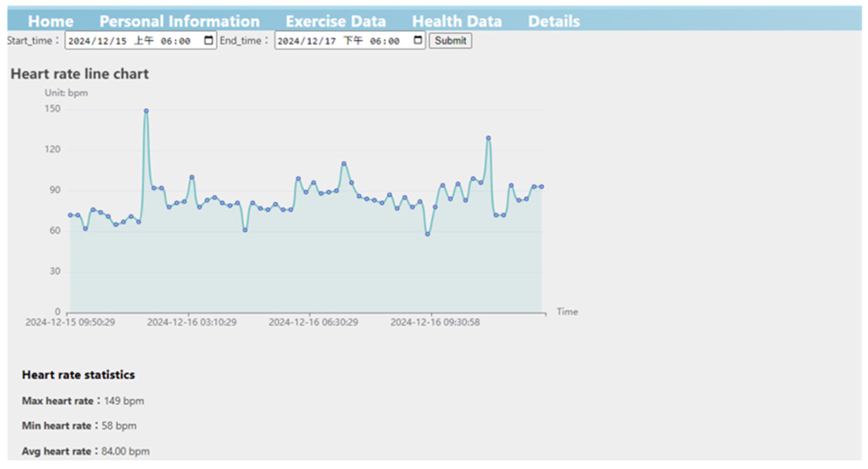Image resolution: width=868 pixels, height=469 pixels.
Task: Open the Health Data menu item
Action: click(457, 21)
